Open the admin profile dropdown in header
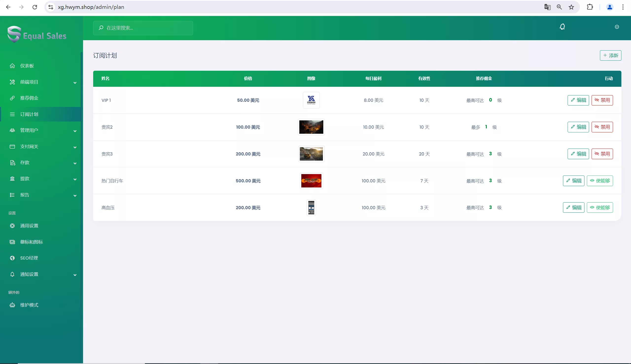This screenshot has height=364, width=631. tap(617, 27)
